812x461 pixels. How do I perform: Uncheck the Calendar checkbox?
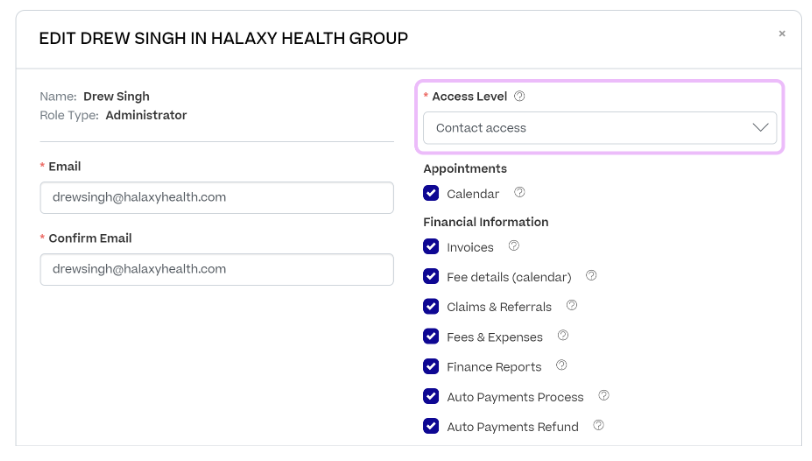click(x=431, y=193)
